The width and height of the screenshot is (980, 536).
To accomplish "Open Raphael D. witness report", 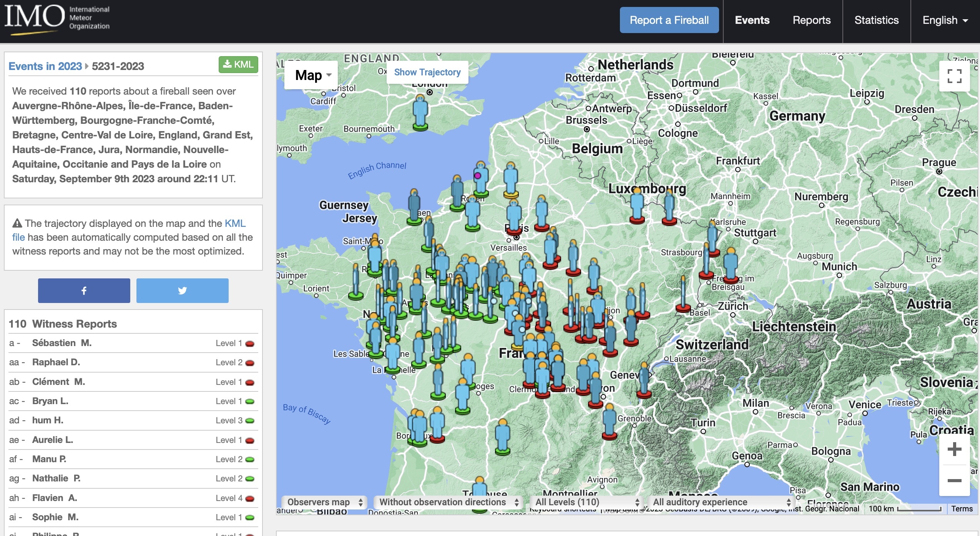I will (56, 362).
